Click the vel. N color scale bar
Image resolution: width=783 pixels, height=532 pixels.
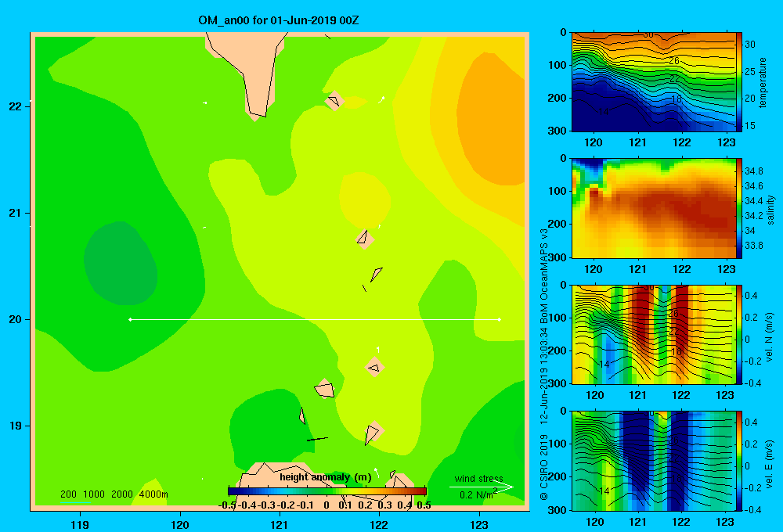pyautogui.click(x=739, y=334)
